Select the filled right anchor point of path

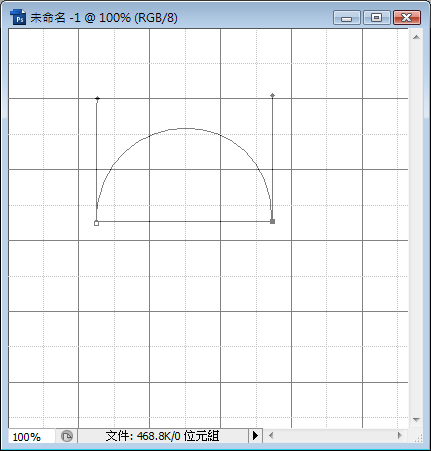click(272, 221)
